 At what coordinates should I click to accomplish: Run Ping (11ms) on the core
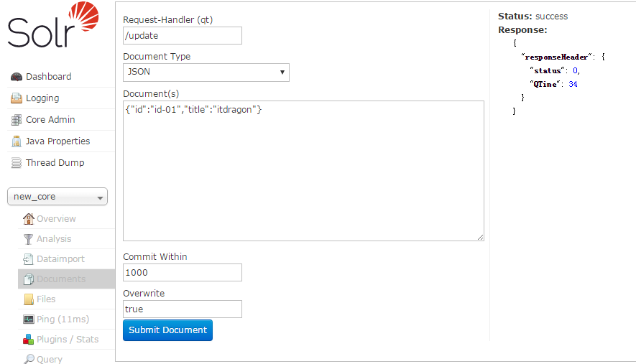(x=63, y=319)
